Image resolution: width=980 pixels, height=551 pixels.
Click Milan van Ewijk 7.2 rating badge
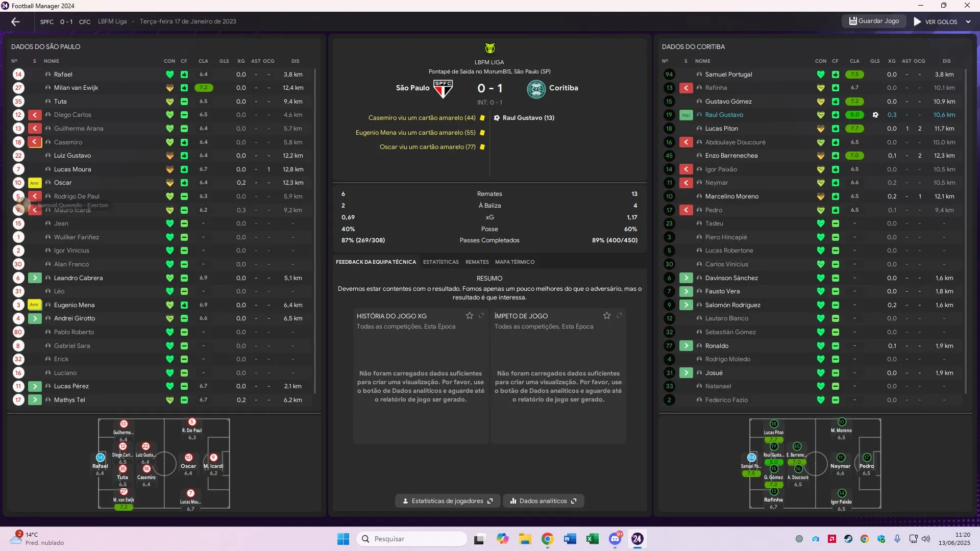point(204,88)
